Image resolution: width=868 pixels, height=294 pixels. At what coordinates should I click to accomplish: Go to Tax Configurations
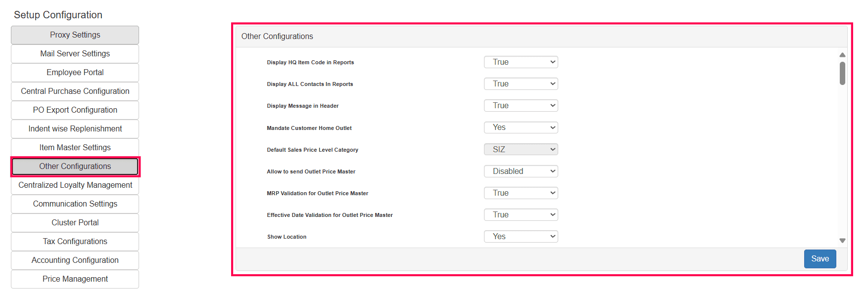(x=75, y=242)
